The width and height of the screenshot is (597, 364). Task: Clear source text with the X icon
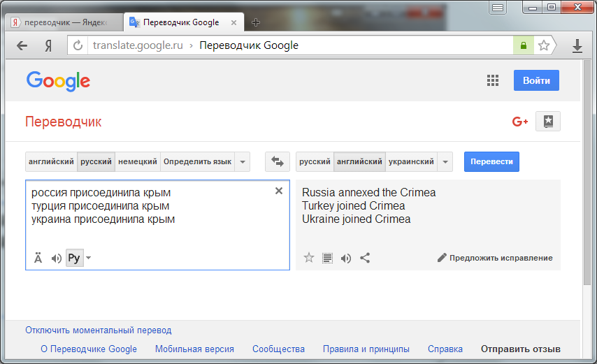tap(279, 191)
